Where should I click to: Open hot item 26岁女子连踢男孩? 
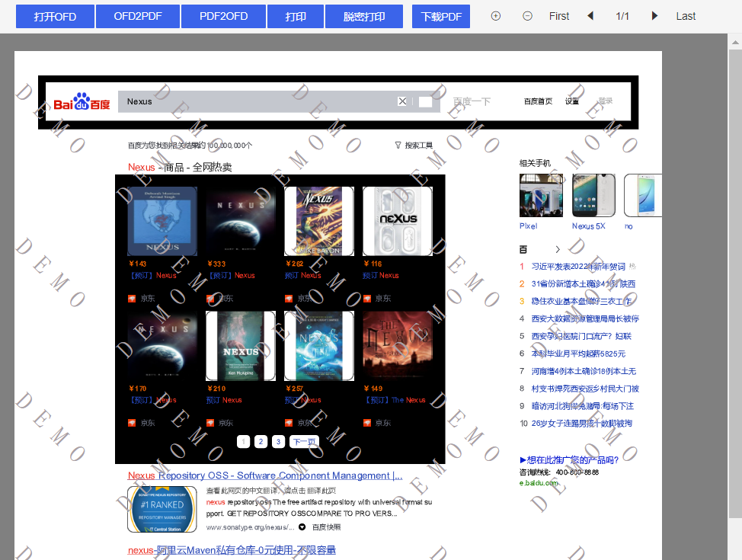(581, 423)
